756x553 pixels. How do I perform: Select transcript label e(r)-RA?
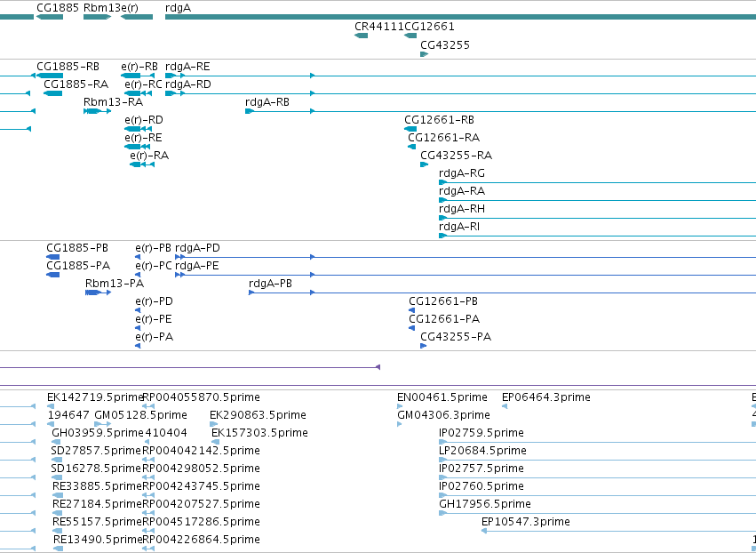pos(149,156)
